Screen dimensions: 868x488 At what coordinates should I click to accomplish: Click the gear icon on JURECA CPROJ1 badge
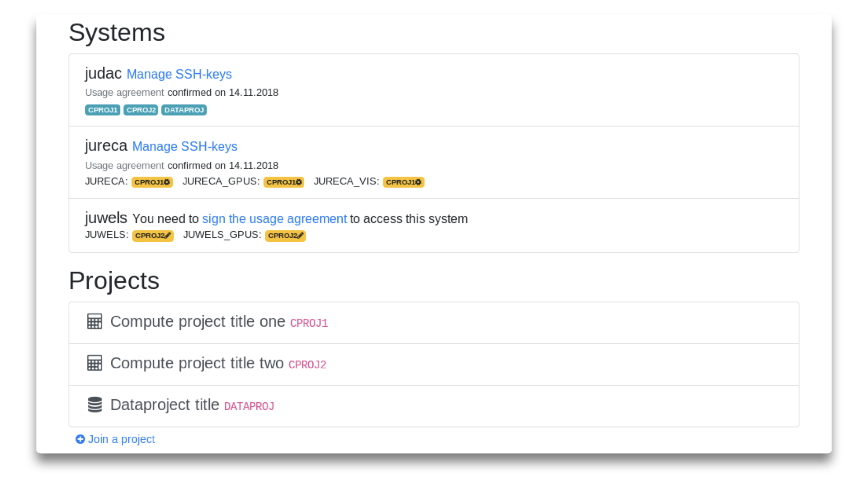167,182
